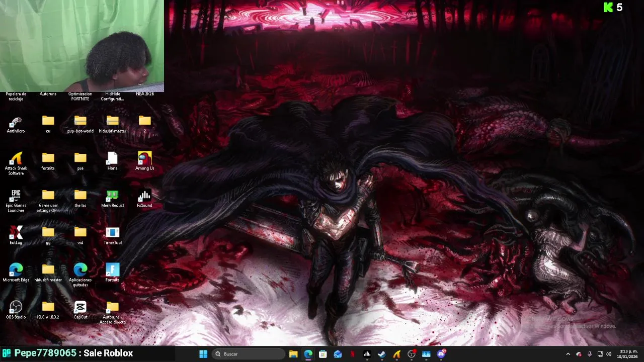Open Outlook from the taskbar
Image resolution: width=644 pixels, height=362 pixels.
point(338,354)
